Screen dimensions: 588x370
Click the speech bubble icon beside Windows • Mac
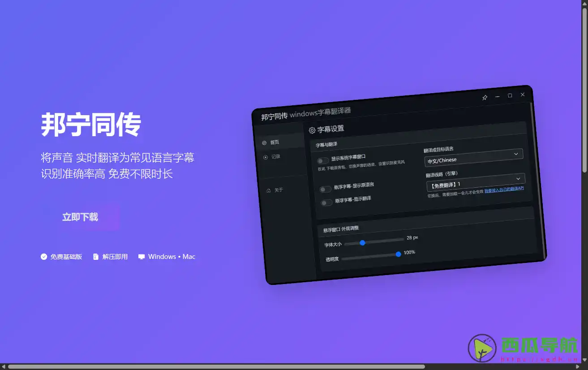point(141,256)
